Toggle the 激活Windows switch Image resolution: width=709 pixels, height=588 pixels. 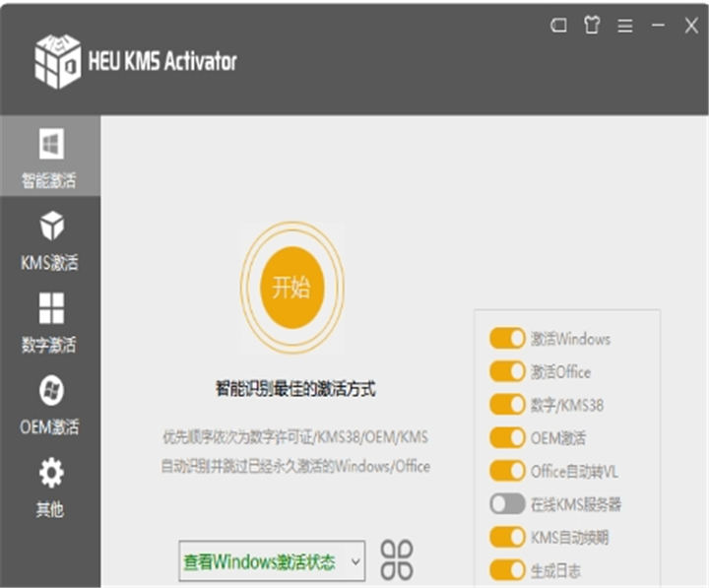tap(507, 339)
